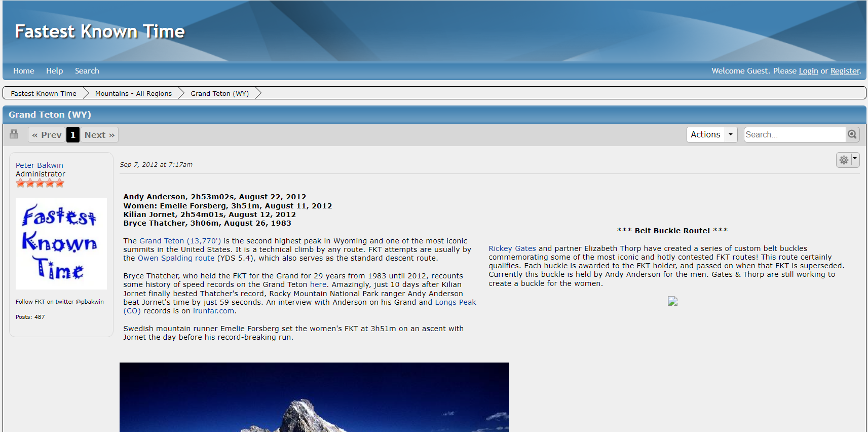Click the five-star administrator rating
Viewport: 868px width, 432px height.
point(40,183)
